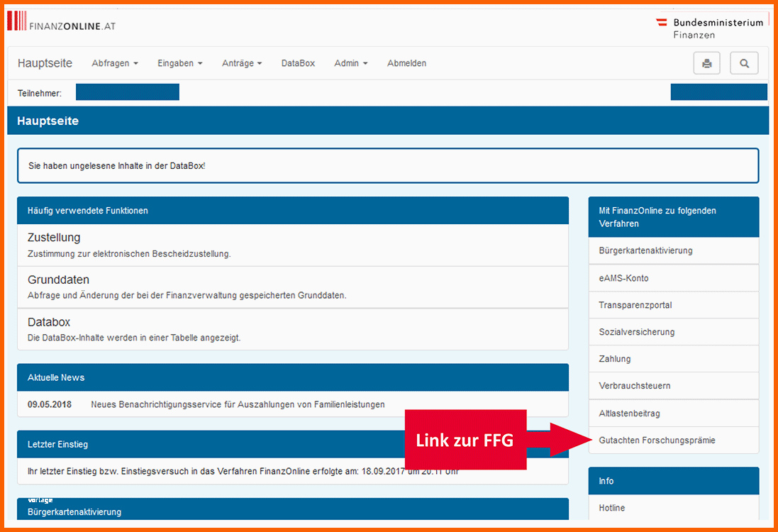Click the Bürgerkartenaktivierung panel header at the bottom
Screen dimensions: 778x532
click(x=293, y=509)
